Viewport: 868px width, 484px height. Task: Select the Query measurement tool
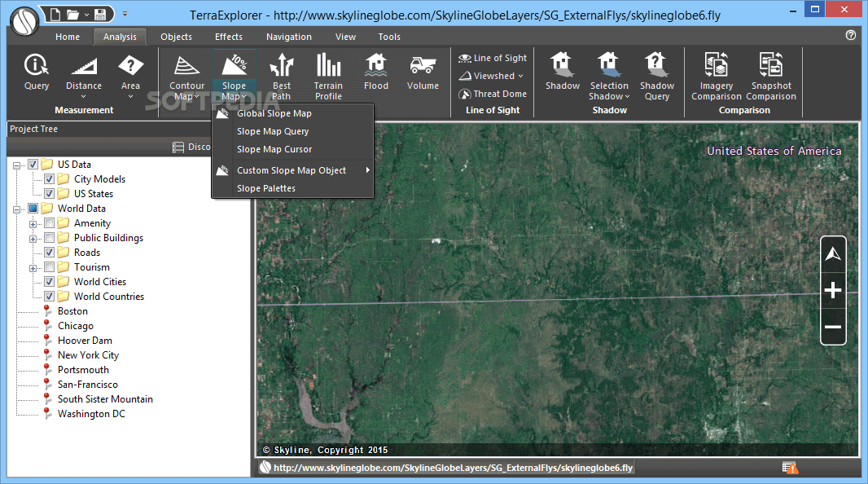pos(37,72)
